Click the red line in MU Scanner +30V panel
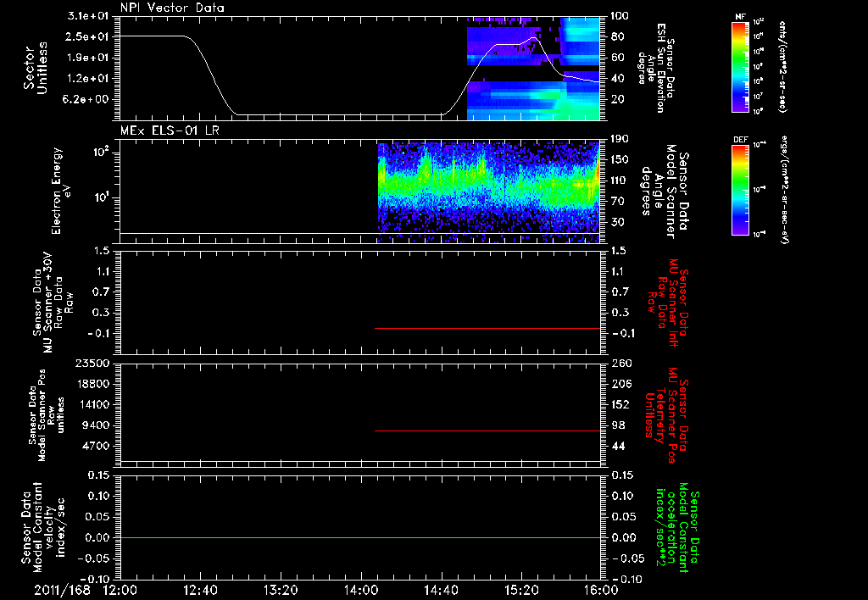Screen dimensions: 868x600 [487, 328]
